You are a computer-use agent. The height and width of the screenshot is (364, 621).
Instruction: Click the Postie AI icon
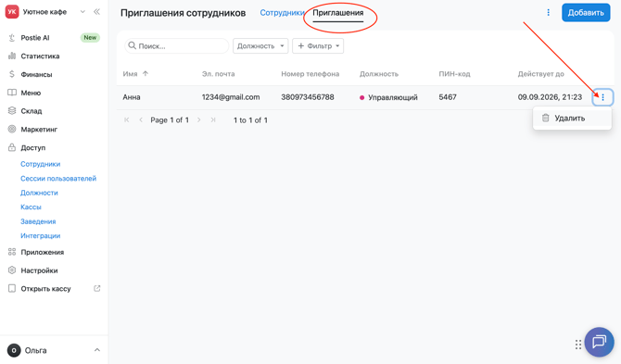[12, 38]
